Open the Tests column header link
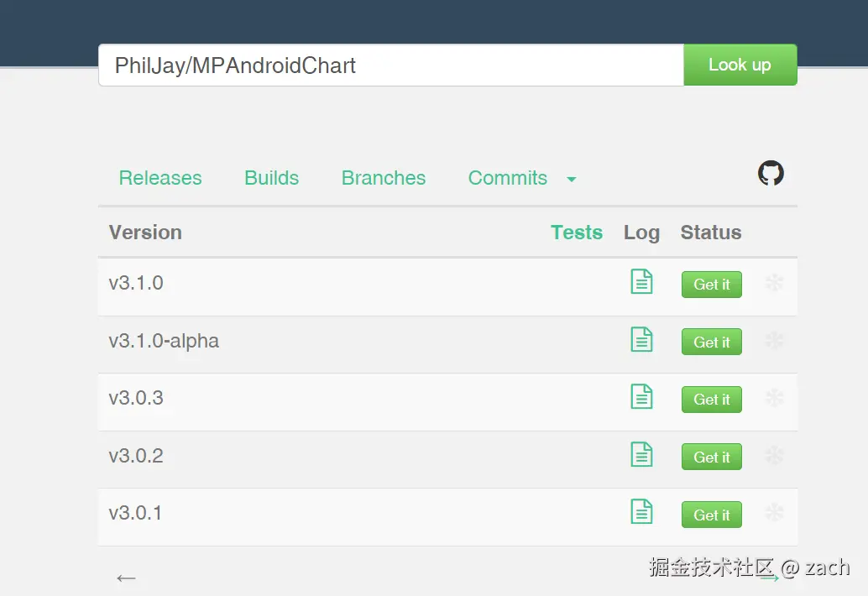The height and width of the screenshot is (596, 868). coord(576,233)
